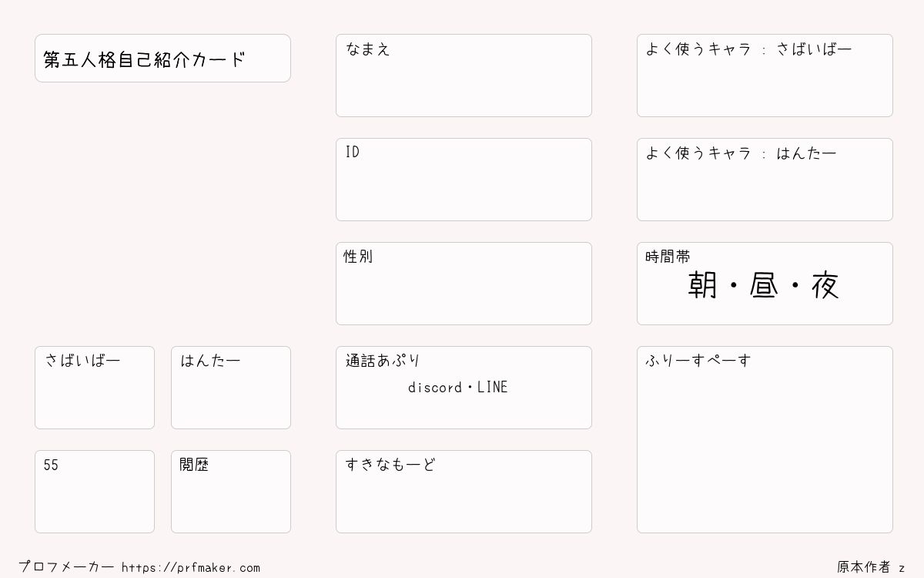
Task: Click the よく使うキャラ はんたー box
Action: [x=765, y=180]
